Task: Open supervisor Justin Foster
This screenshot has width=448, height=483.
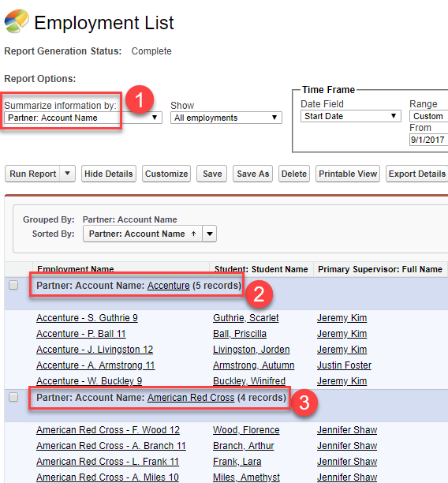Action: pos(344,365)
